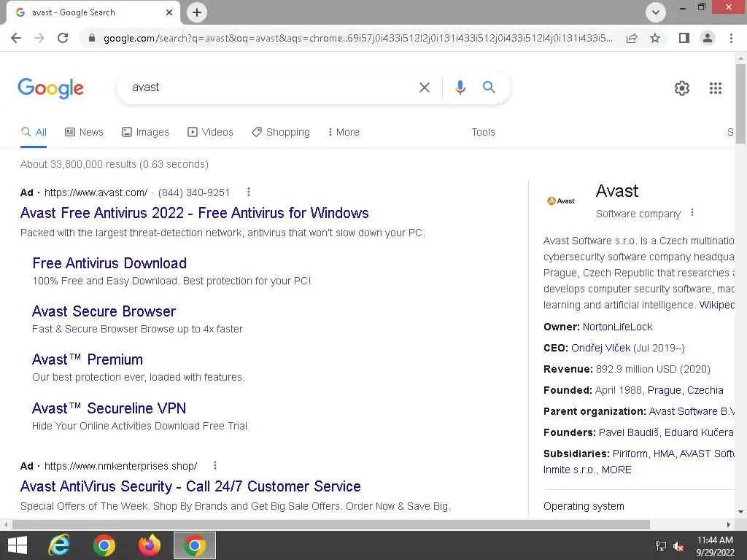Switch to the Shopping tab
The image size is (747, 560).
[281, 133]
